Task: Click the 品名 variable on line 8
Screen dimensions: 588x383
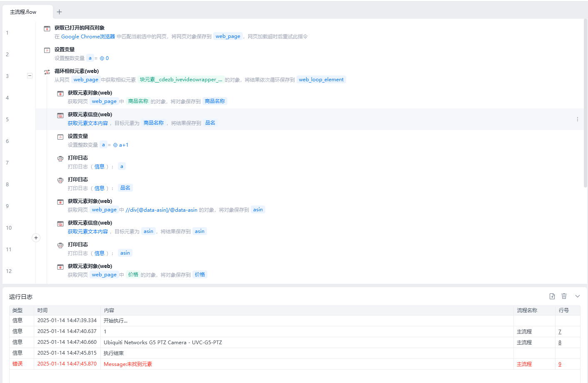Action: pos(125,188)
